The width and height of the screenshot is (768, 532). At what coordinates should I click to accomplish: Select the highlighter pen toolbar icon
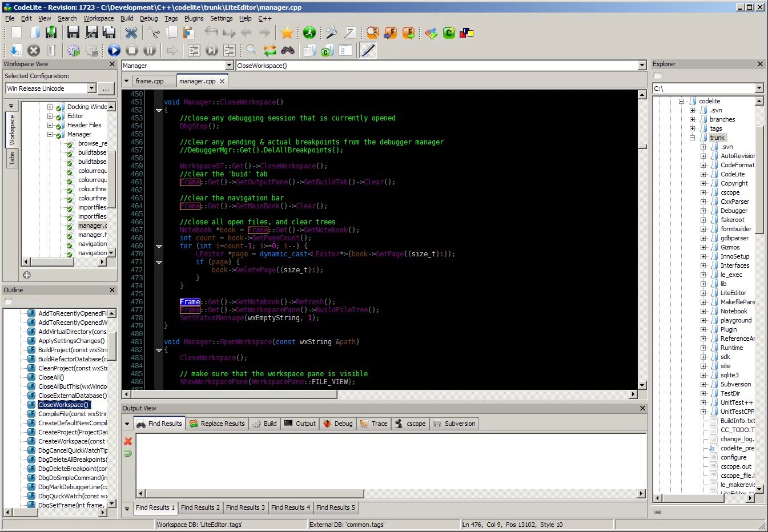point(367,50)
